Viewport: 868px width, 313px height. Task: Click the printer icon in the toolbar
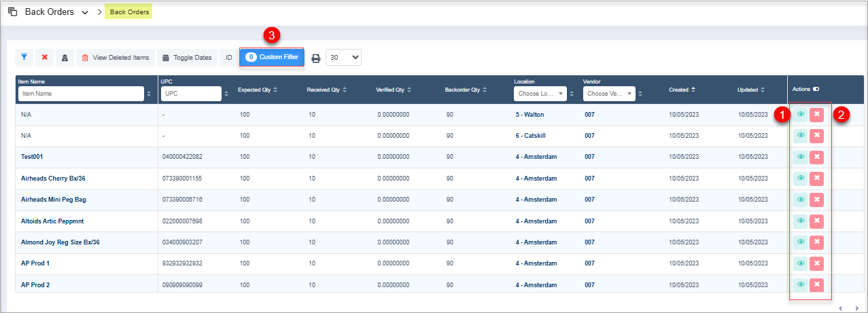[315, 58]
